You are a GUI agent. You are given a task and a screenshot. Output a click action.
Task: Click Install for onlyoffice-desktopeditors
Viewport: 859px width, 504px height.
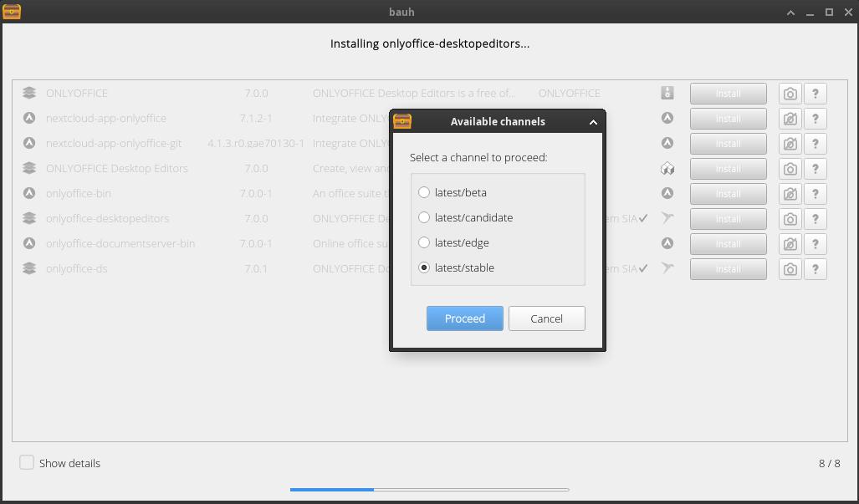pos(728,219)
